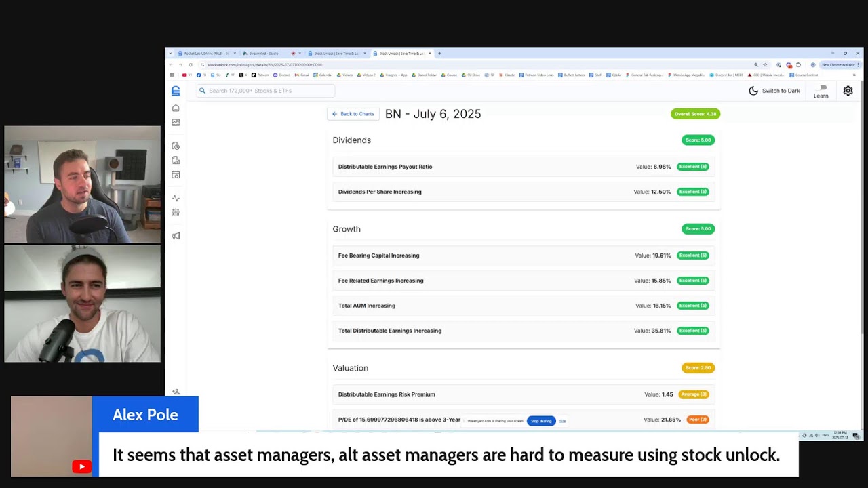
Task: Click the Stock Unlock logo icon
Action: pos(176,91)
